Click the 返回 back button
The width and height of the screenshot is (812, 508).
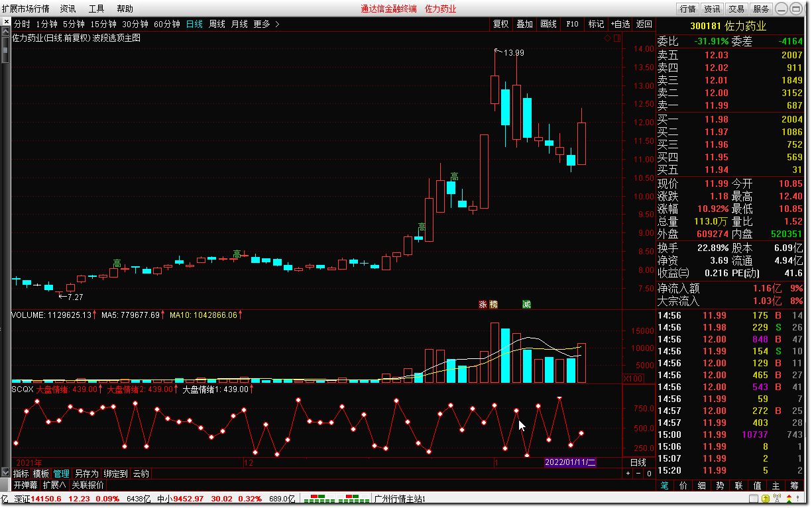tap(644, 24)
